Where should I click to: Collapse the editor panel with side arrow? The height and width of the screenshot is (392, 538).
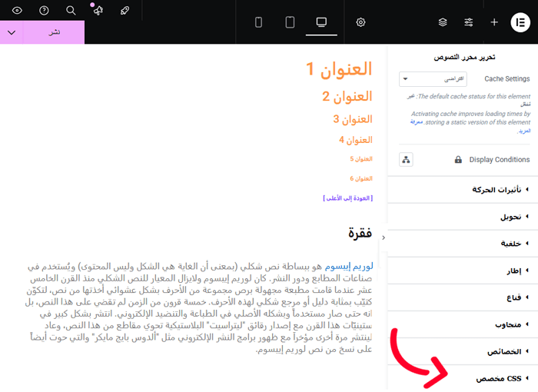pyautogui.click(x=384, y=238)
